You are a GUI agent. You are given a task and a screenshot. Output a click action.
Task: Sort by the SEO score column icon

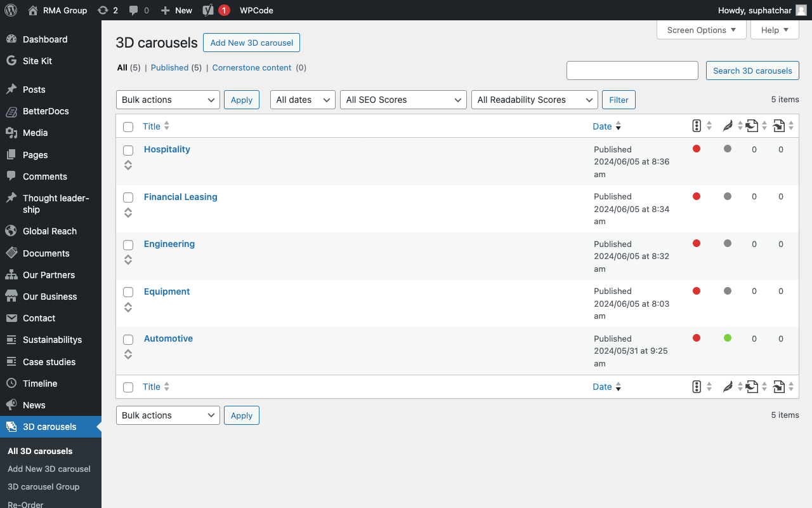[x=697, y=126]
